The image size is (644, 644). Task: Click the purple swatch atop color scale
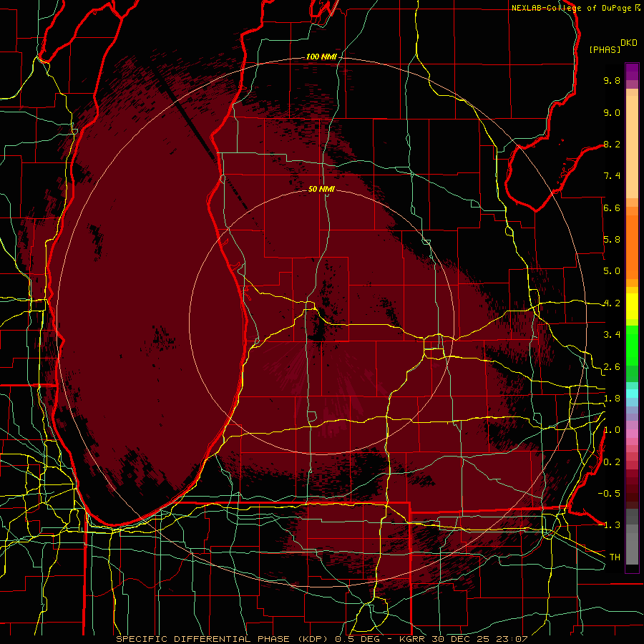(x=632, y=72)
